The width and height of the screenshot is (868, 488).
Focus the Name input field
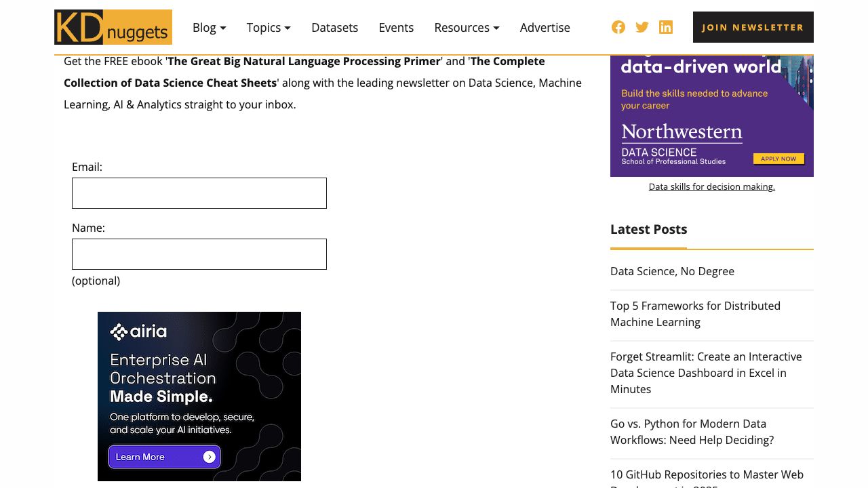[x=199, y=254]
